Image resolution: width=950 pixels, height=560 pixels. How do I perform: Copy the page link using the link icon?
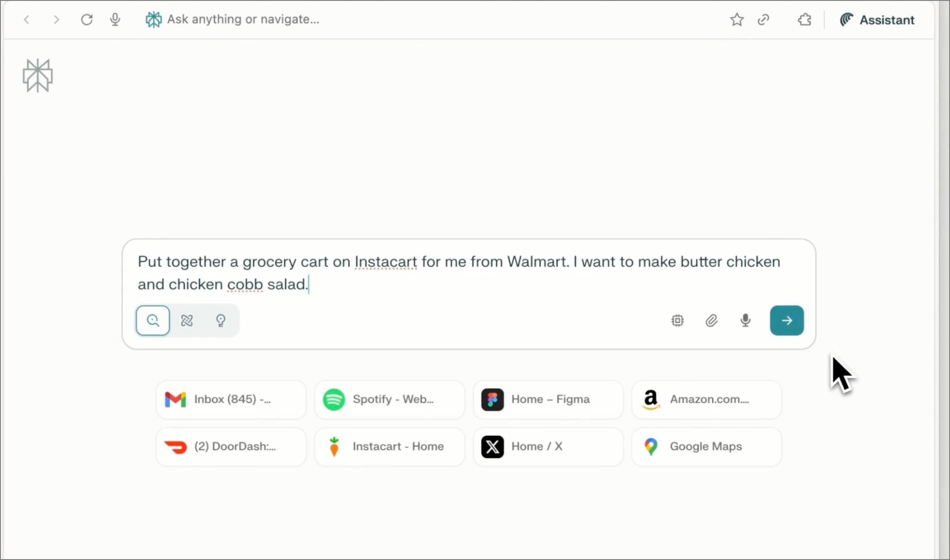point(764,19)
